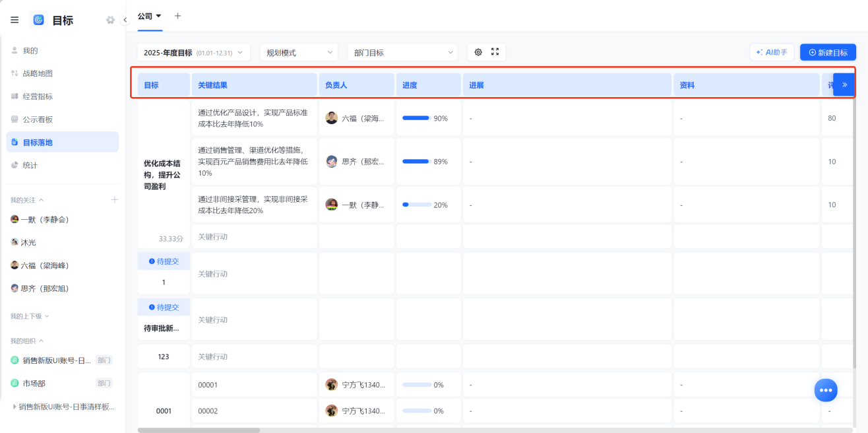
Task: Click the 负责人 column header
Action: [356, 84]
